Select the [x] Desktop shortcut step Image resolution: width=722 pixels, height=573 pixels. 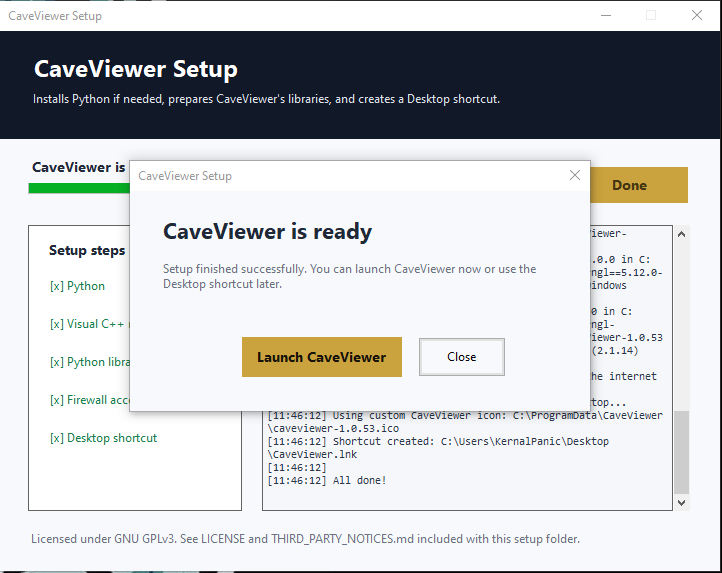(x=104, y=438)
